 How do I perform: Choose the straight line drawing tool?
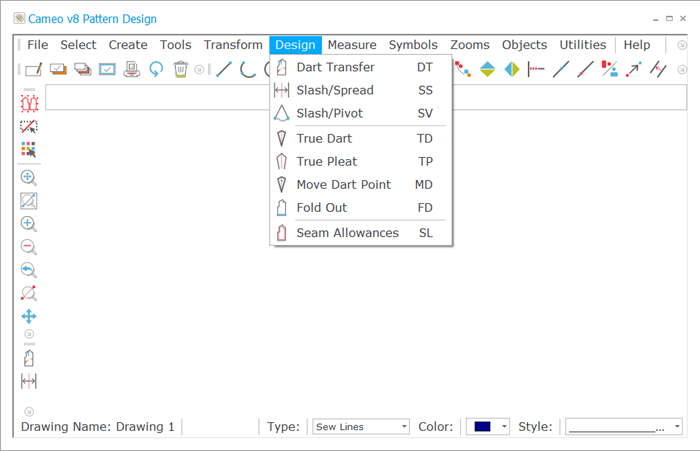pos(224,69)
